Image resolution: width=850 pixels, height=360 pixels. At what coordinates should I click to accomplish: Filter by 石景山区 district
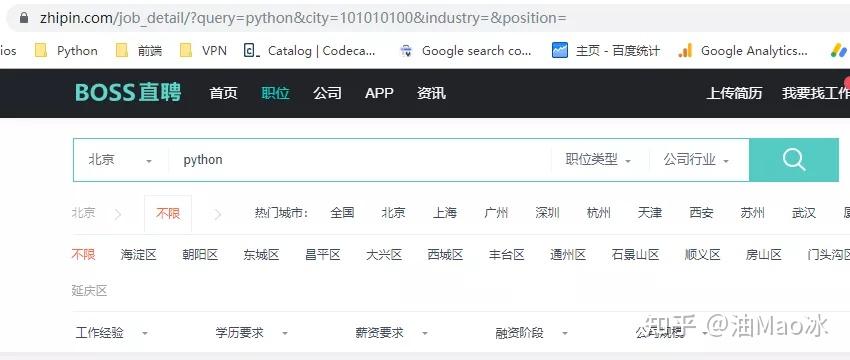635,254
